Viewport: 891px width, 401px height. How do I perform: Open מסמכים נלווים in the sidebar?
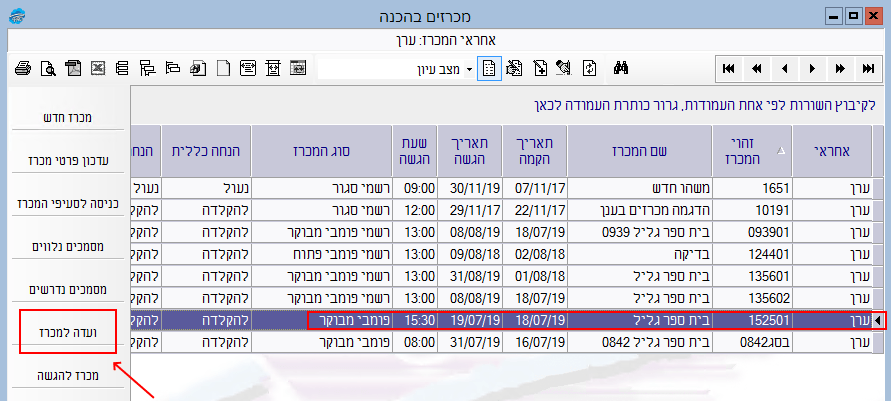(x=68, y=246)
